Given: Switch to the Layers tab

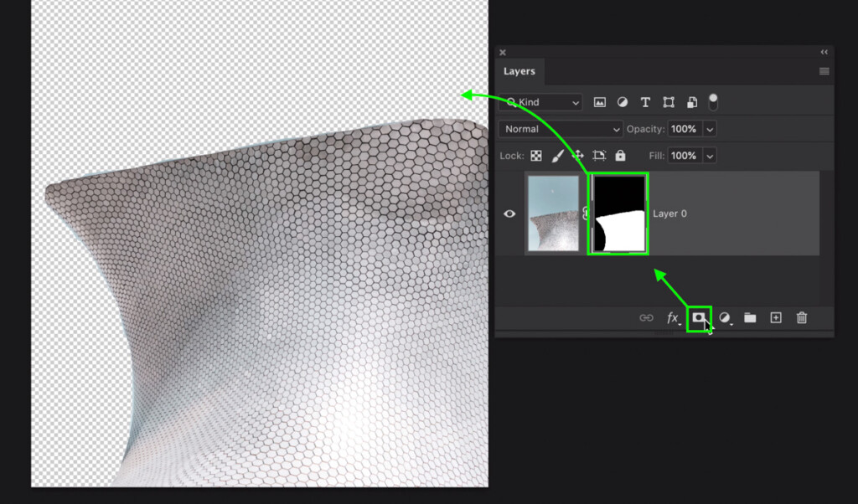Looking at the screenshot, I should pos(519,71).
